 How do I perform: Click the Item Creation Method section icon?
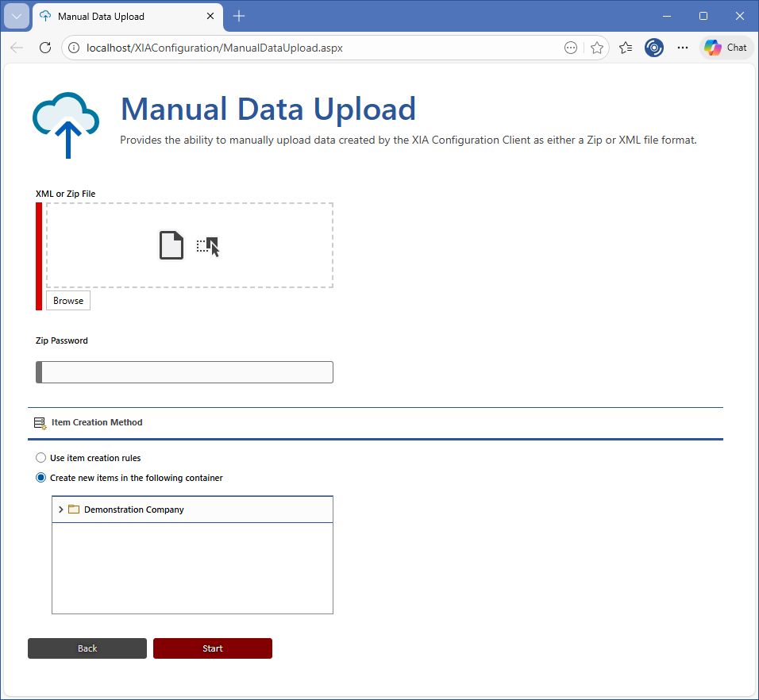tap(40, 423)
